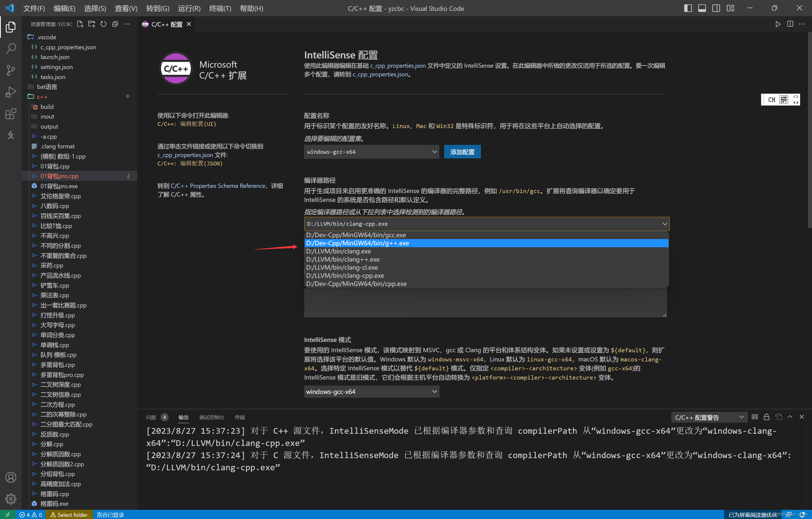The height and width of the screenshot is (519, 812).
Task: Open the Explorer view in activity bar
Action: (x=11, y=27)
